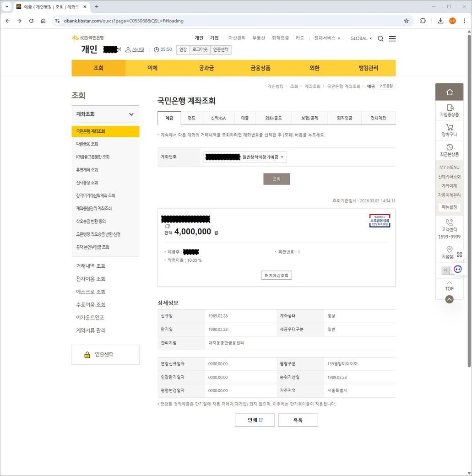The height and width of the screenshot is (476, 472).
Task: Open 최근본상품 history icon
Action: [x=449, y=147]
